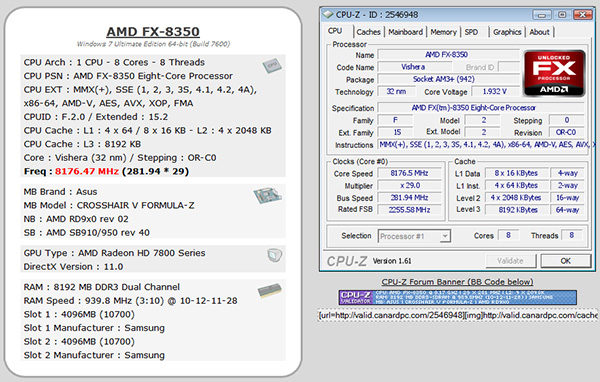The width and height of the screenshot is (600, 382).
Task: Click the RAM stick icon beside RAM row
Action: [270, 291]
